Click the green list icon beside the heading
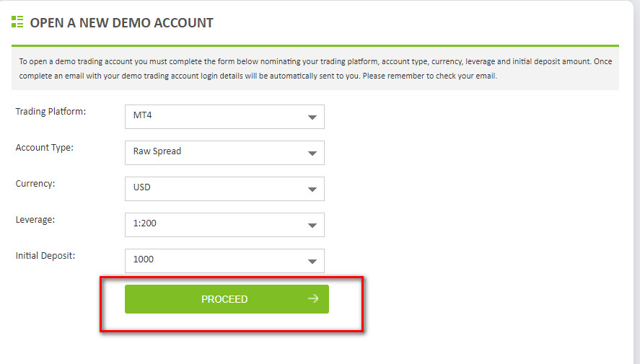Screen dimensions: 640x364 tap(17, 22)
